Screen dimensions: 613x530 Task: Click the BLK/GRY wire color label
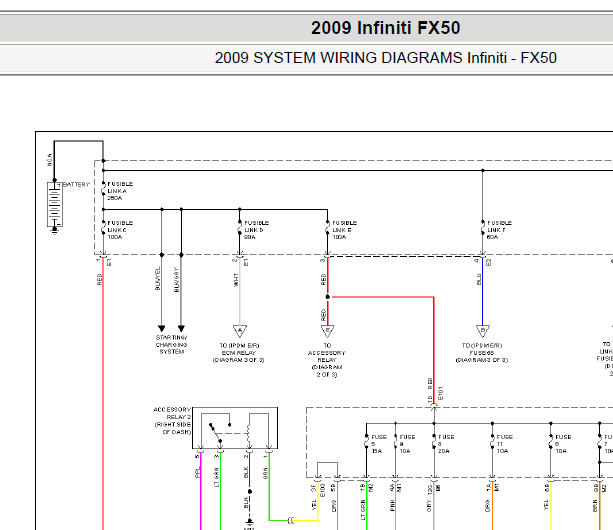pos(176,279)
